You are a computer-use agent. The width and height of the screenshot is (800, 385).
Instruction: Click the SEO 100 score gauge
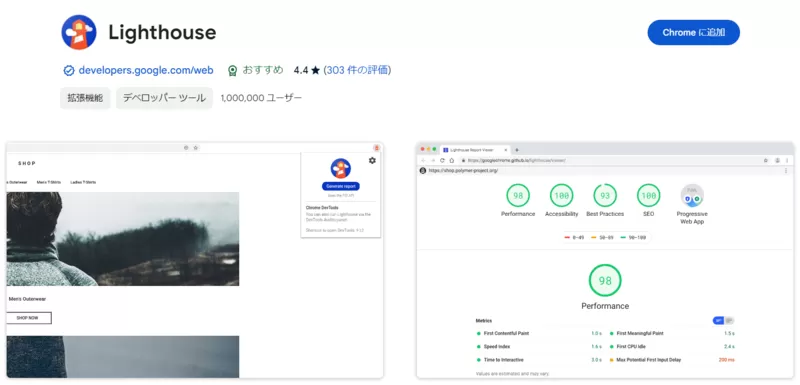point(648,195)
